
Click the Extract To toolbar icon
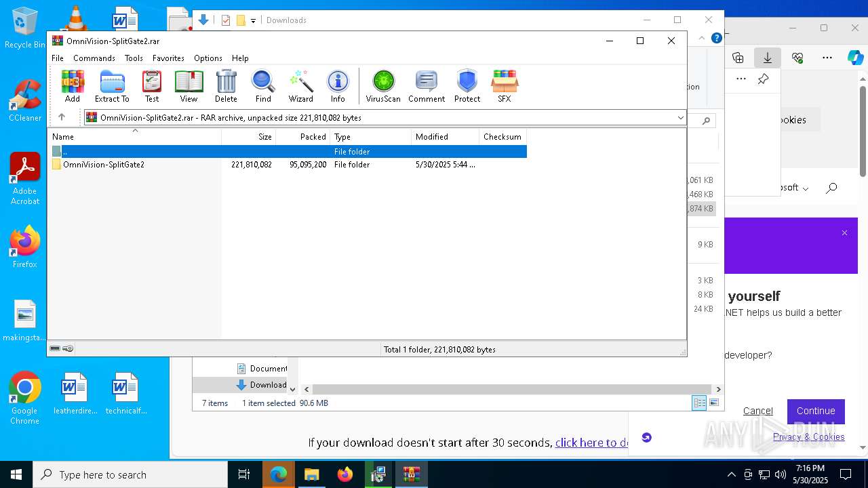click(x=112, y=86)
